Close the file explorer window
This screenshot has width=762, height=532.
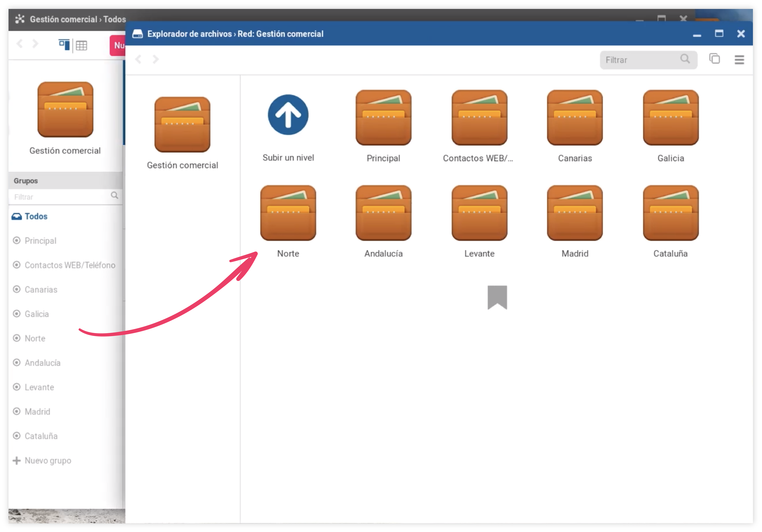click(x=741, y=34)
